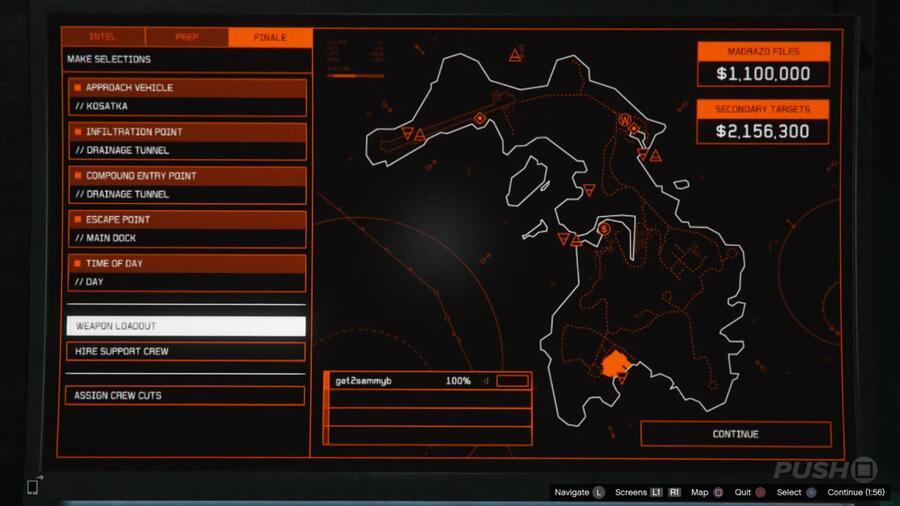Viewport: 900px width, 506px height.
Task: Open the Time of Day selection
Action: (x=187, y=273)
